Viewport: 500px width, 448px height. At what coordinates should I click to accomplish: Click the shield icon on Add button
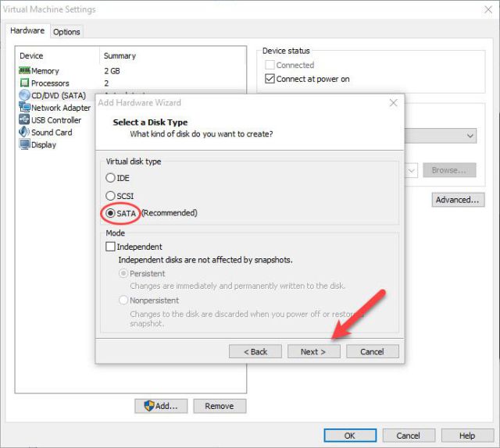(x=149, y=406)
